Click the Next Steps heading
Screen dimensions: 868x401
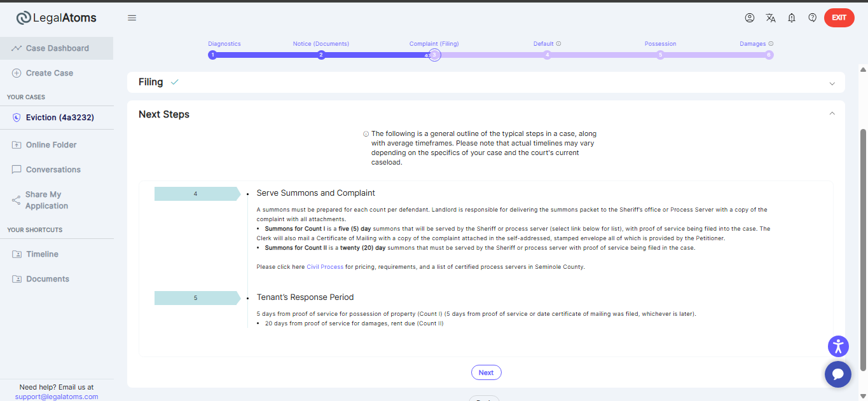point(164,114)
